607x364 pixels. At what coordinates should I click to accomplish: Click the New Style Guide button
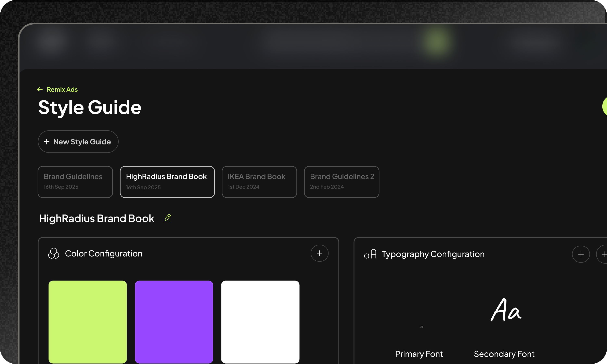point(78,142)
